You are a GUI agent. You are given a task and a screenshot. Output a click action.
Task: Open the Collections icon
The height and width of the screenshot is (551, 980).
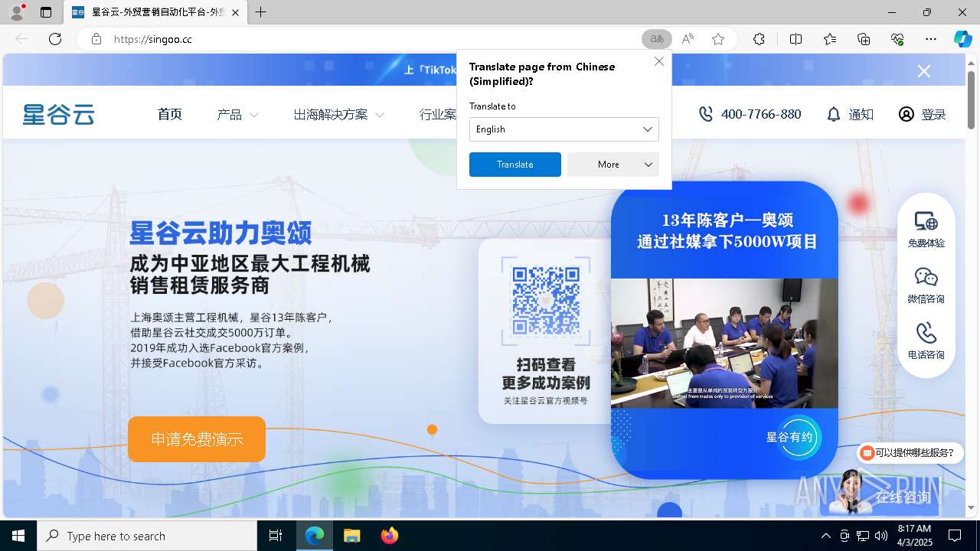click(x=864, y=39)
